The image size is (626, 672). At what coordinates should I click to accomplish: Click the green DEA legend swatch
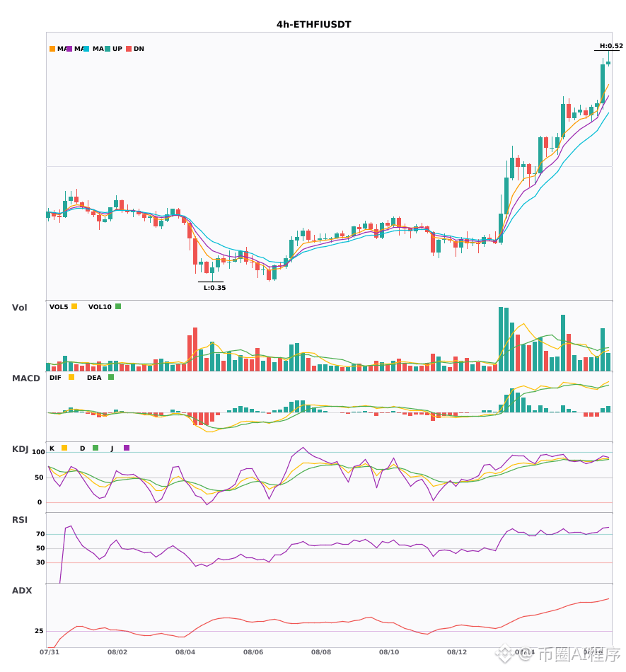[111, 377]
